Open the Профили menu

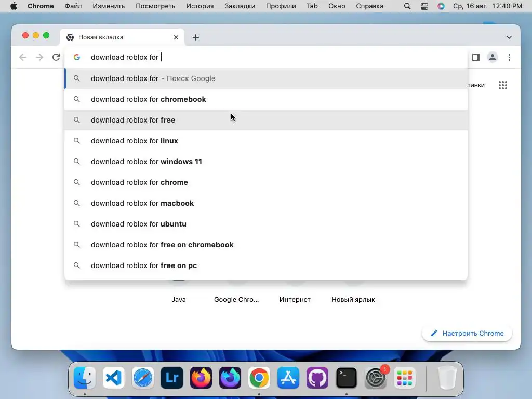281,6
